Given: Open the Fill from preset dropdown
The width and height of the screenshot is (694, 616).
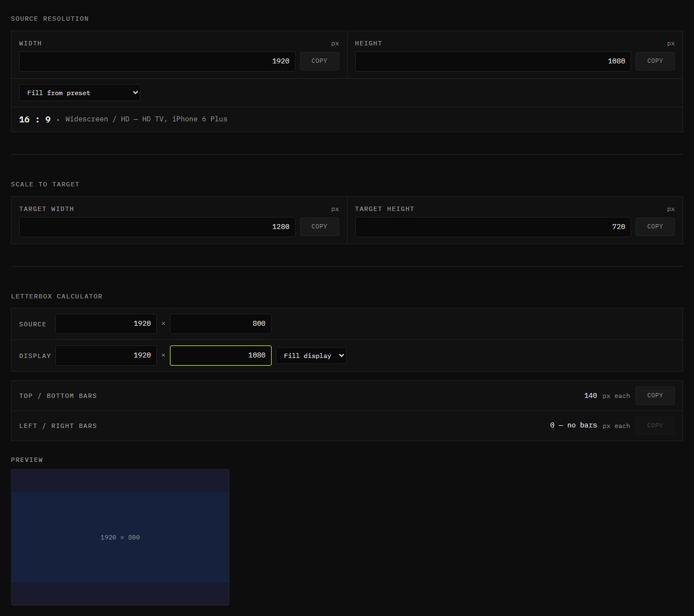Looking at the screenshot, I should click(80, 93).
